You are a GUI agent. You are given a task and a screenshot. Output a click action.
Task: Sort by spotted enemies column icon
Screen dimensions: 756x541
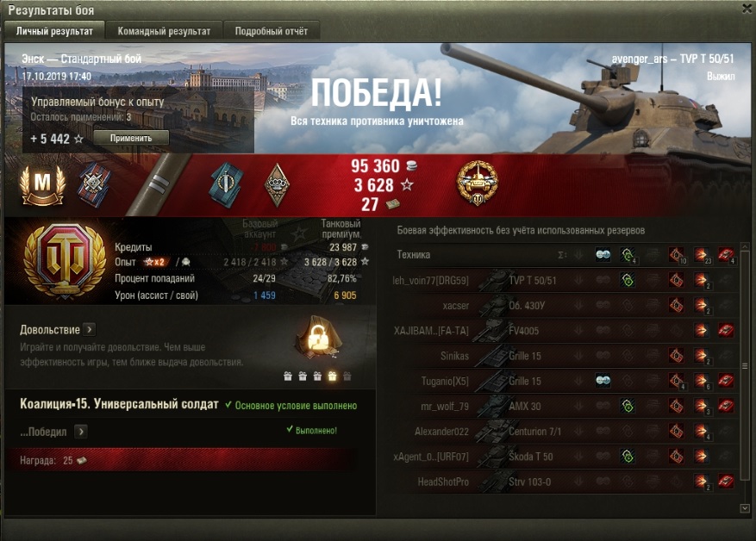pos(603,254)
